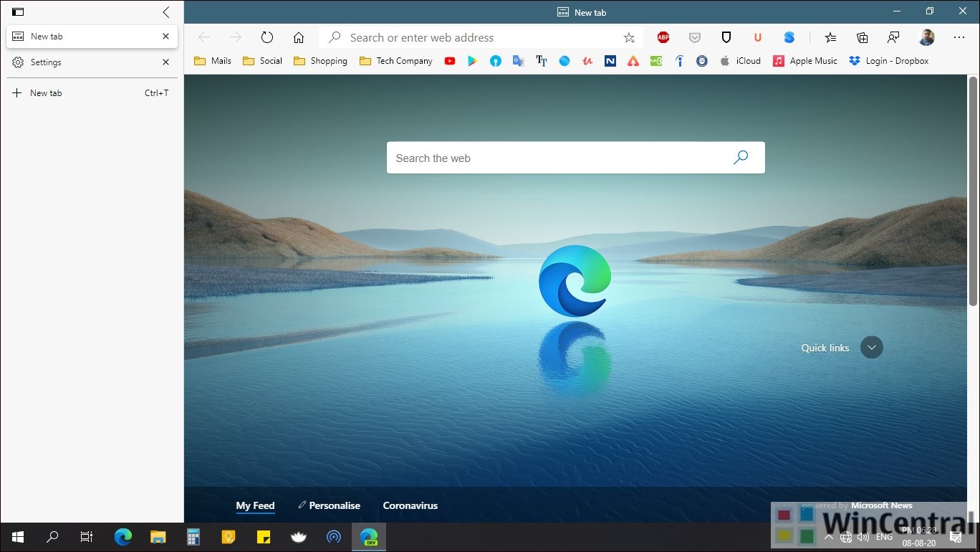Open the Windows Start menu
The width and height of the screenshot is (980, 552).
(x=17, y=536)
